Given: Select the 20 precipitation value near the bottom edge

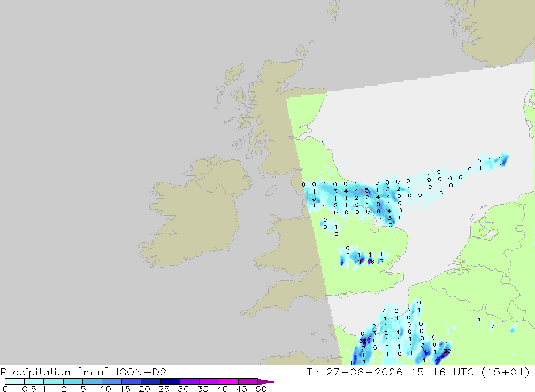Looking at the screenshot, I should coord(447,351).
